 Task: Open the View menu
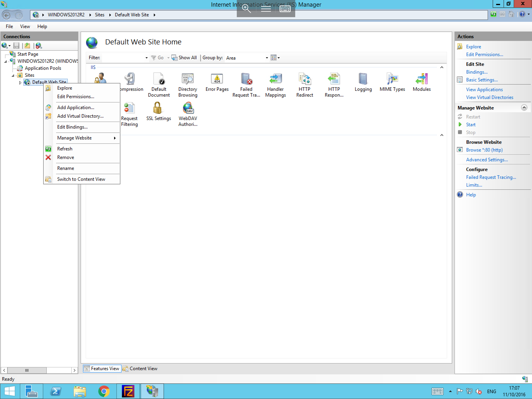(25, 26)
